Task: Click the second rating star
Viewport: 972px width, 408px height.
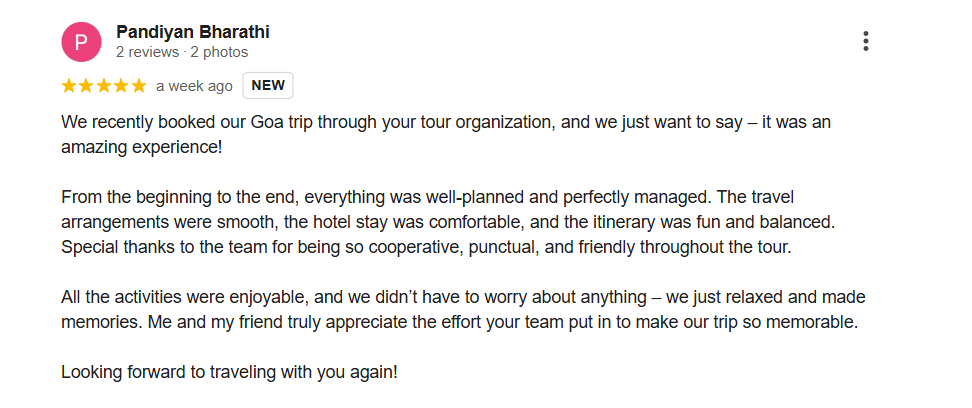Action: click(87, 86)
